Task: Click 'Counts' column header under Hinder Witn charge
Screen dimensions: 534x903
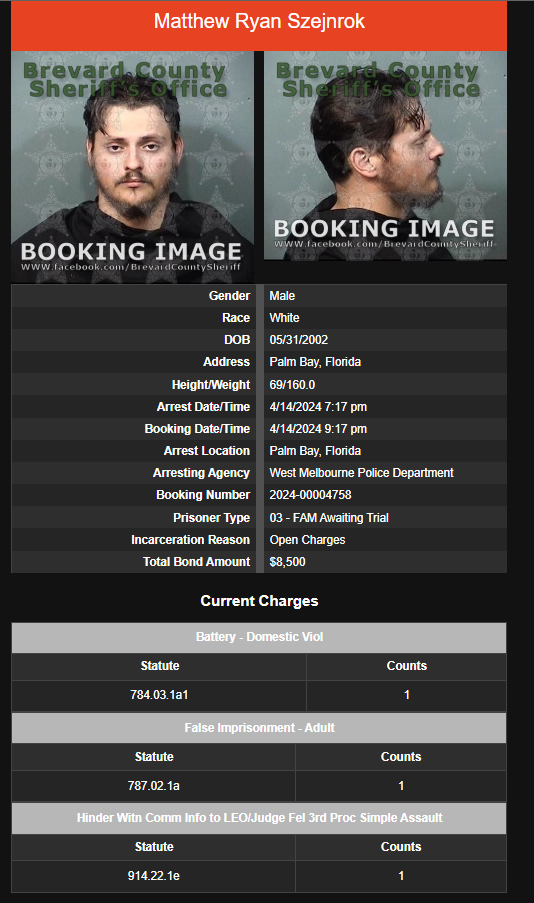Action: pyautogui.click(x=401, y=847)
